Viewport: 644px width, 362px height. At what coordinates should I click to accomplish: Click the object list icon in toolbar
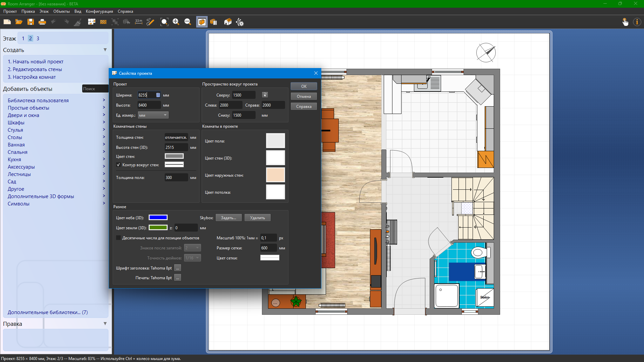coord(214,22)
